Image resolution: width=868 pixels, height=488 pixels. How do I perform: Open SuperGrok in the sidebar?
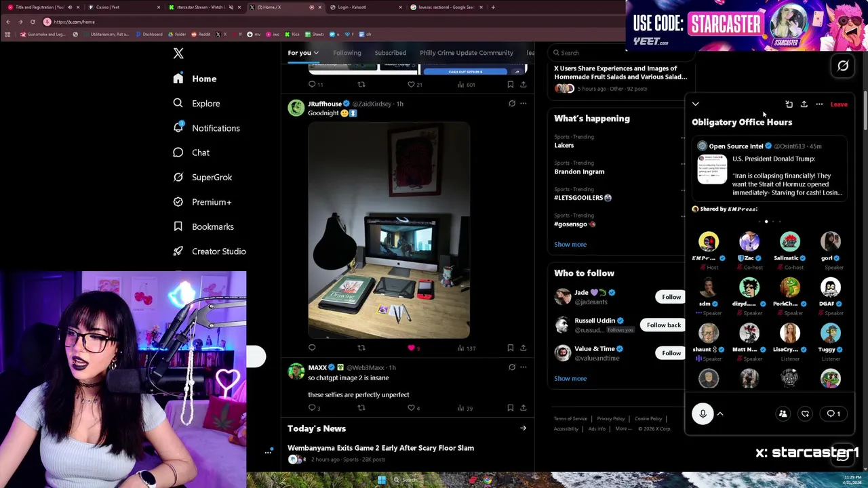[202, 178]
